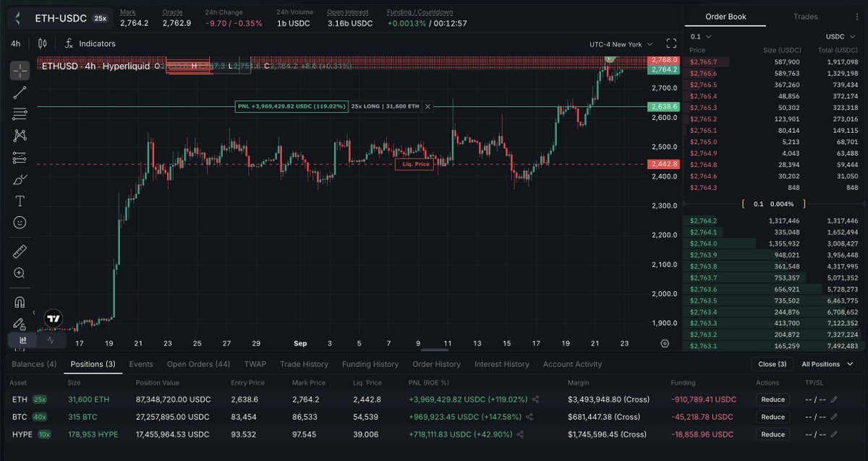Expand the All Positions filter dropdown
The image size is (868, 461).
coord(826,364)
